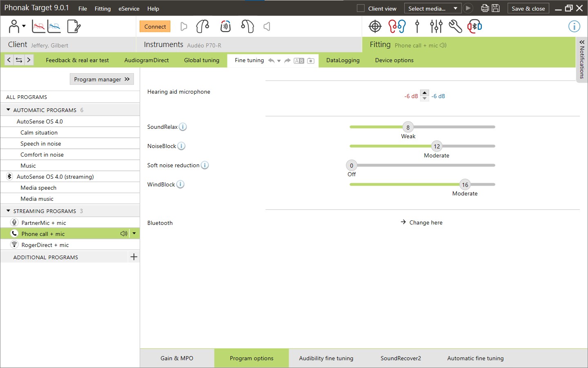
Task: Adjust the WindBlock slider handle
Action: click(465, 184)
